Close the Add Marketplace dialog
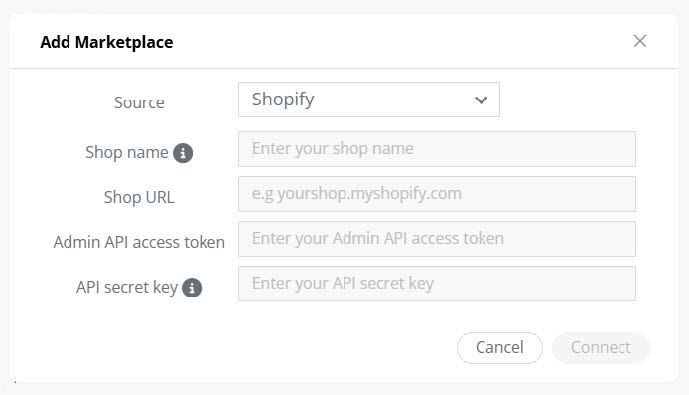Image resolution: width=689 pixels, height=395 pixels. pyautogui.click(x=640, y=41)
